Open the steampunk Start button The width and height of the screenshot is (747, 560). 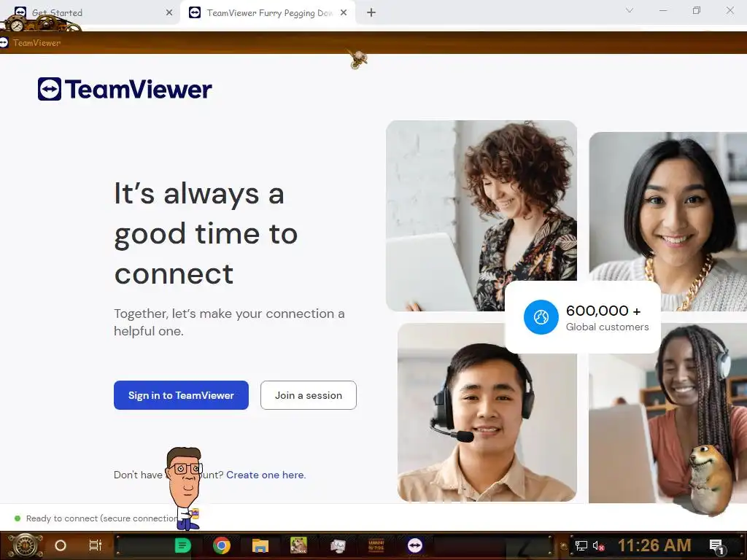(x=25, y=545)
